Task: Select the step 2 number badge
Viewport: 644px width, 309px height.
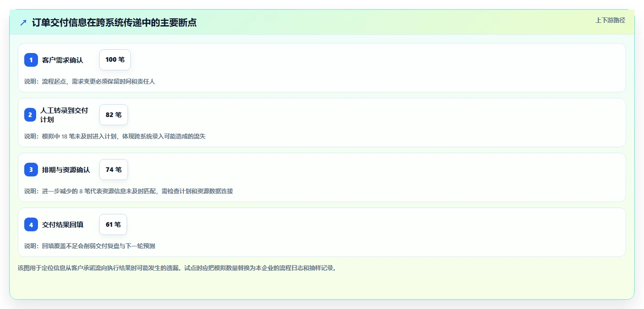Action: click(30, 115)
